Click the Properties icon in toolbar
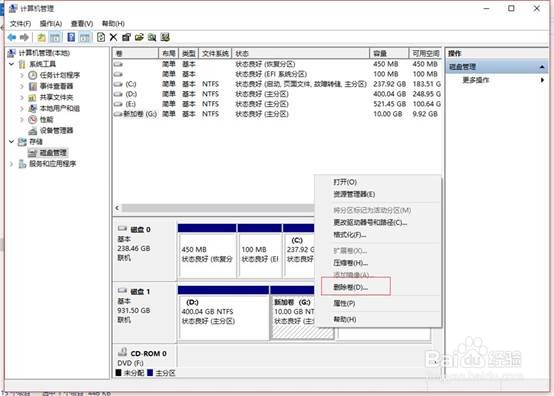This screenshot has width=554, height=396. tap(126, 37)
